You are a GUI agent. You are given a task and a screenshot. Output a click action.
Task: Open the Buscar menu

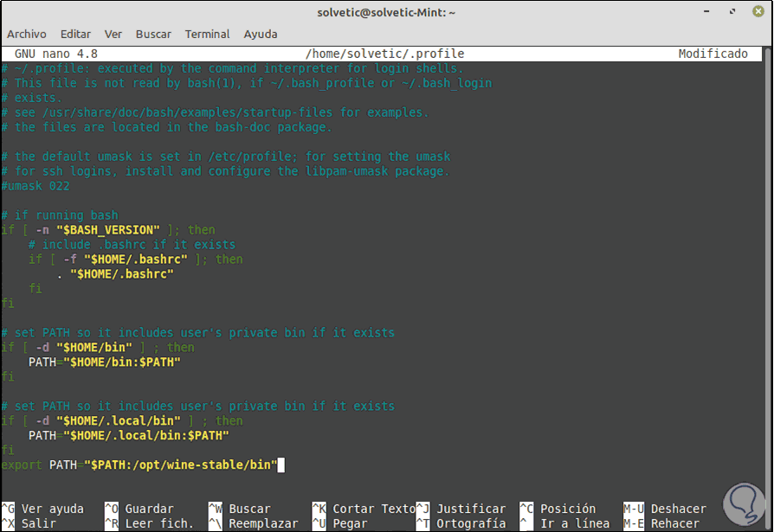(153, 34)
